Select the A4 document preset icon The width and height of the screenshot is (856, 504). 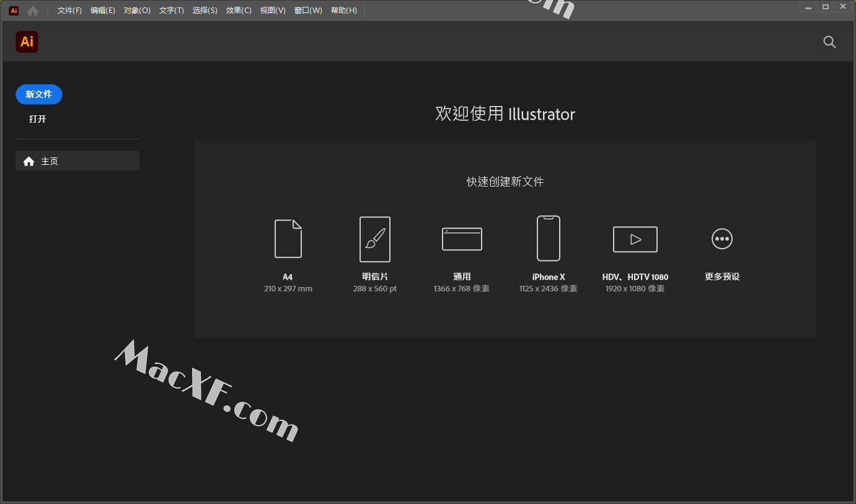[x=288, y=239]
